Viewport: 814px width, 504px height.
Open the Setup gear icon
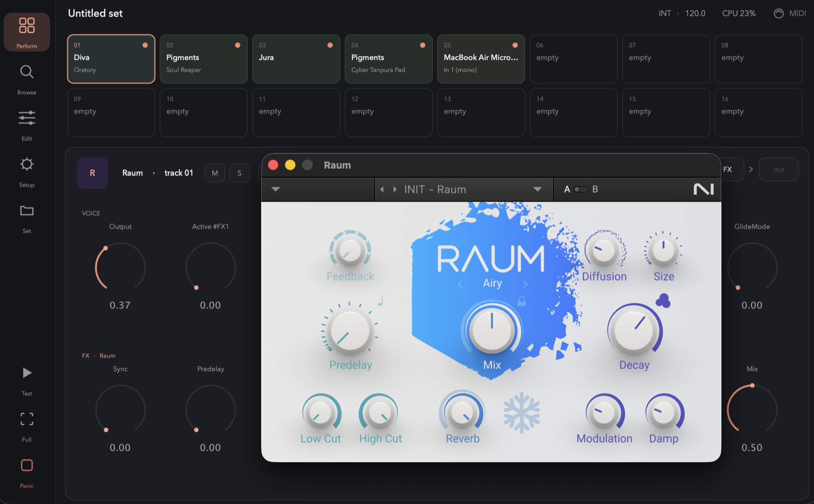[x=27, y=164]
